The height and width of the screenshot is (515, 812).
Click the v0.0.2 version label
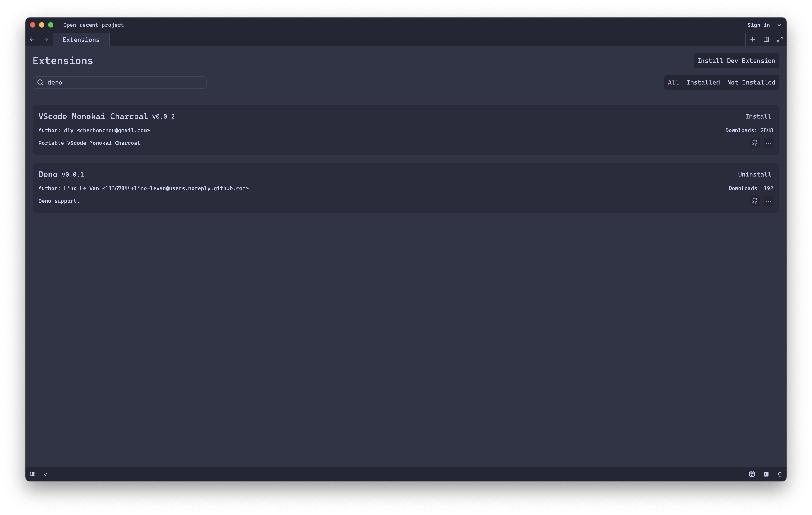tap(163, 117)
